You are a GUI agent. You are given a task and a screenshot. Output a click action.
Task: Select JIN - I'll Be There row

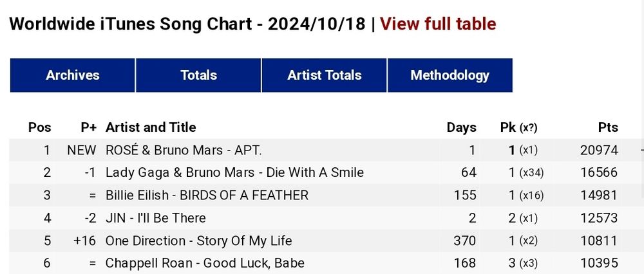(156, 218)
